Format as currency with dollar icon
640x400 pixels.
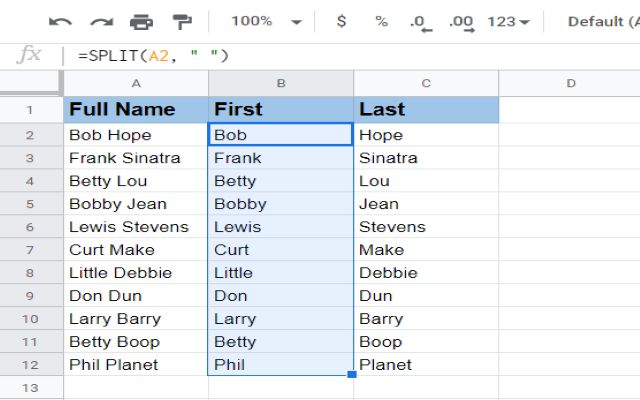coord(341,21)
